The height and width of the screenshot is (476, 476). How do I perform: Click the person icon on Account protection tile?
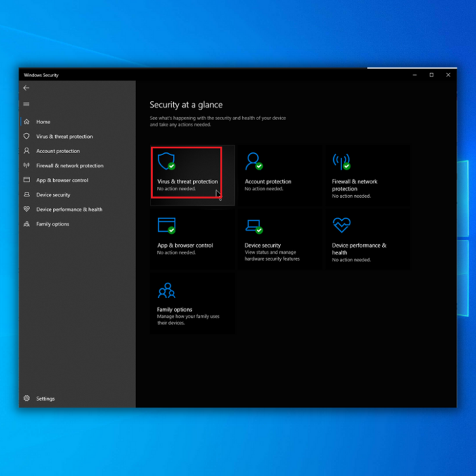click(254, 161)
